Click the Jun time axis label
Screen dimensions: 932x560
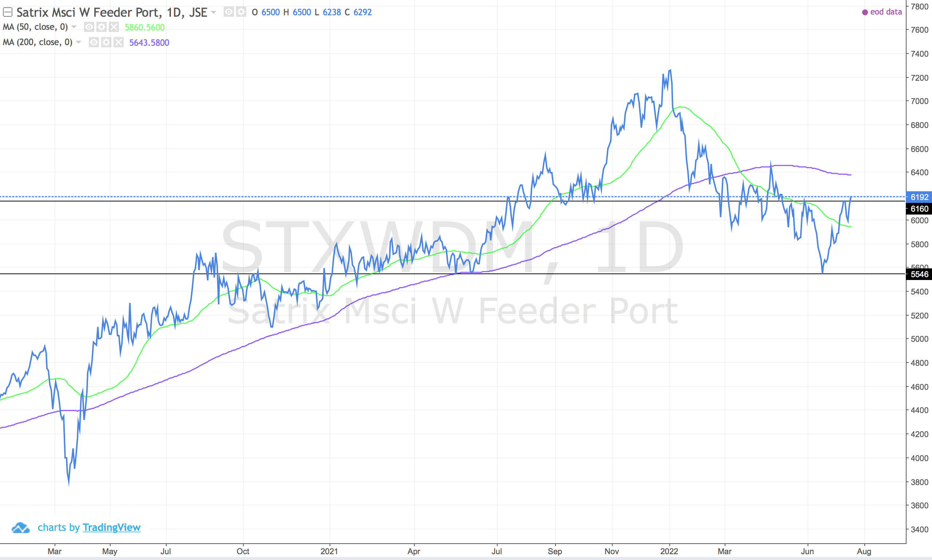click(808, 551)
